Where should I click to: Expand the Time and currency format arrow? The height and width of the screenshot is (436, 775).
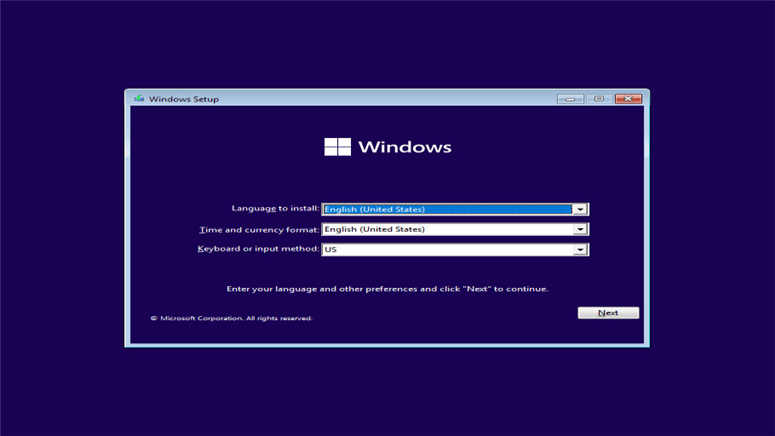(580, 229)
